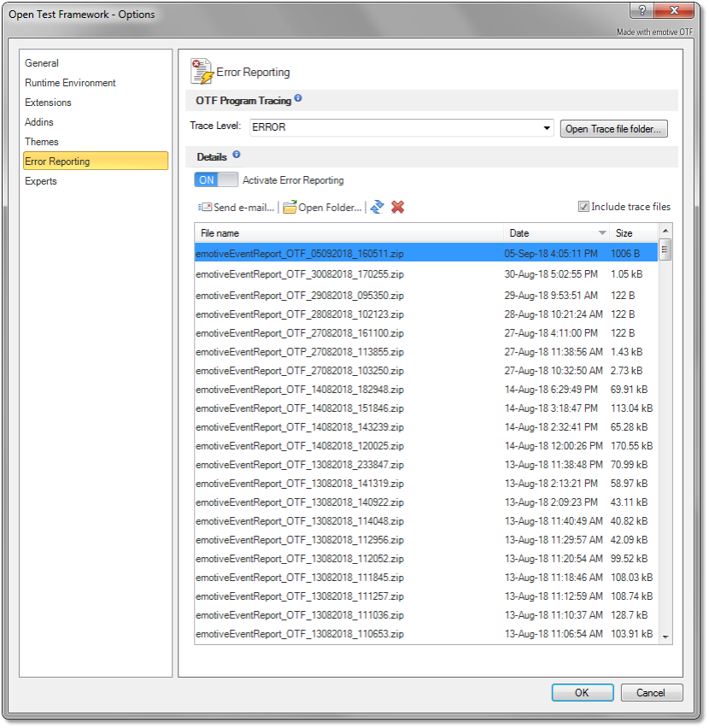Viewport: 709px width, 728px height.
Task: Click OTF Program Tracing info icon
Action: click(x=298, y=98)
